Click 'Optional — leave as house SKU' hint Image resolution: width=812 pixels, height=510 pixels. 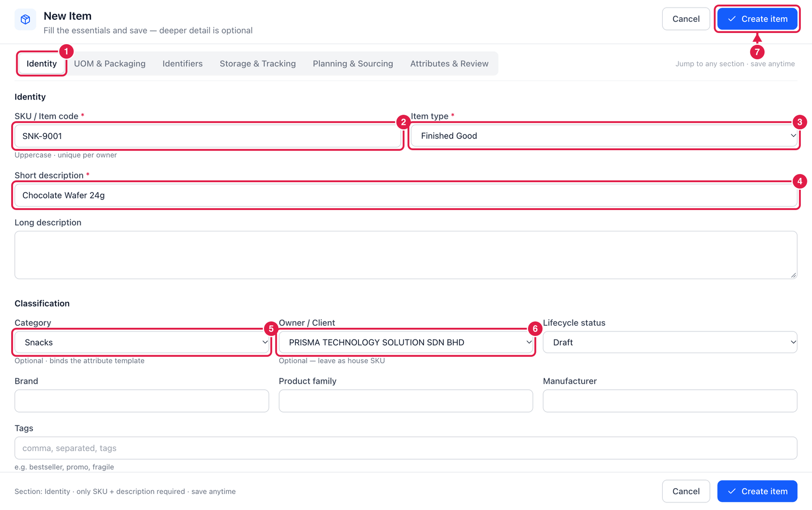pyautogui.click(x=332, y=361)
